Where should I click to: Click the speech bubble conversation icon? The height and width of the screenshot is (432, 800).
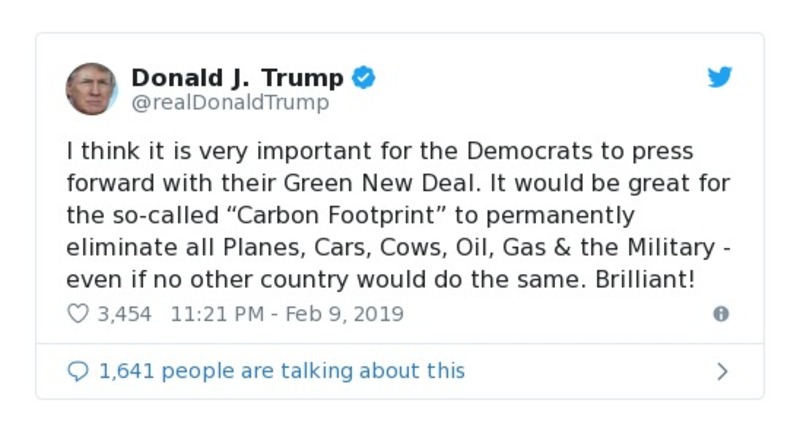(78, 372)
